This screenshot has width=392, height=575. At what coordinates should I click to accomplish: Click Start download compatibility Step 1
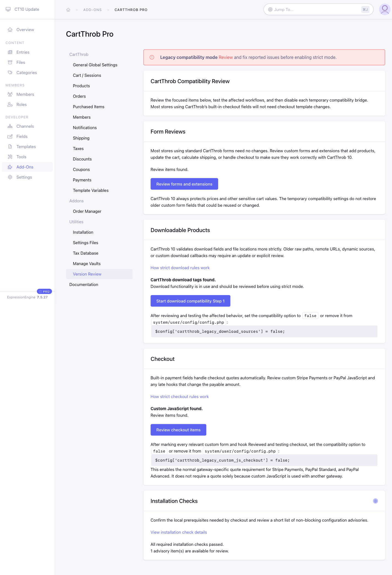(190, 301)
